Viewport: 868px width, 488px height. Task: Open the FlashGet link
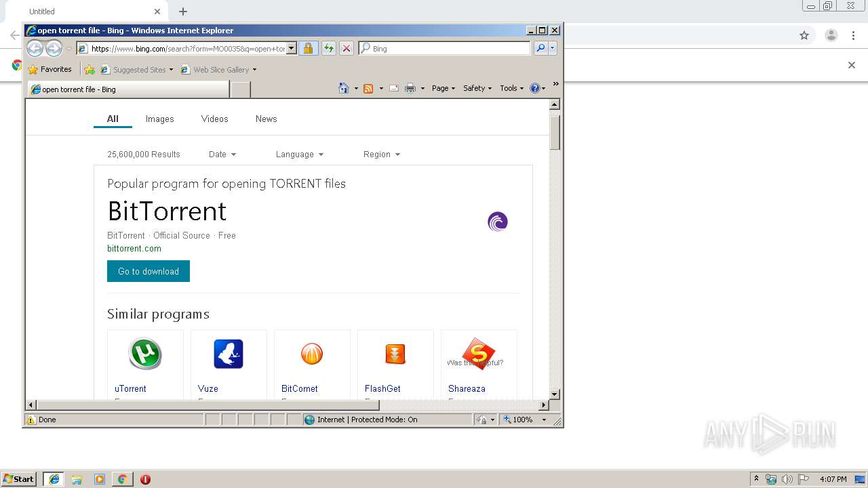382,389
